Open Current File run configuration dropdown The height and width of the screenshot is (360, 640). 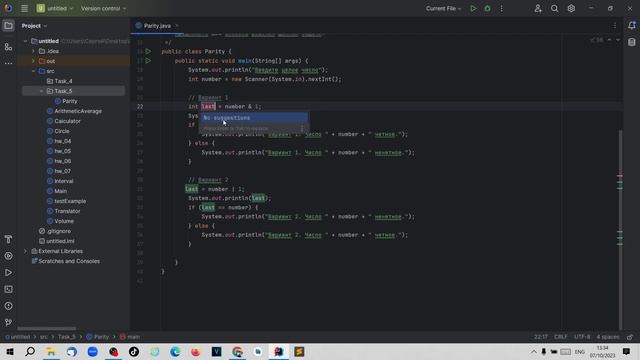click(x=443, y=8)
